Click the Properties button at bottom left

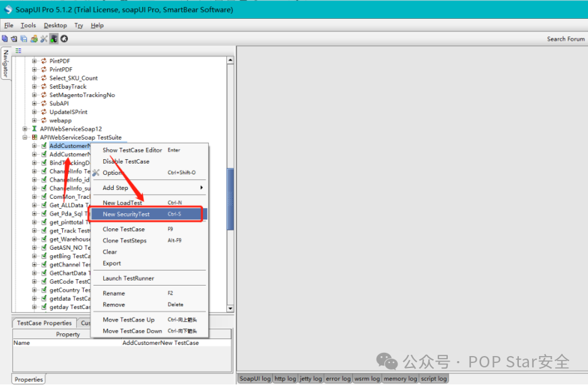[x=29, y=379]
